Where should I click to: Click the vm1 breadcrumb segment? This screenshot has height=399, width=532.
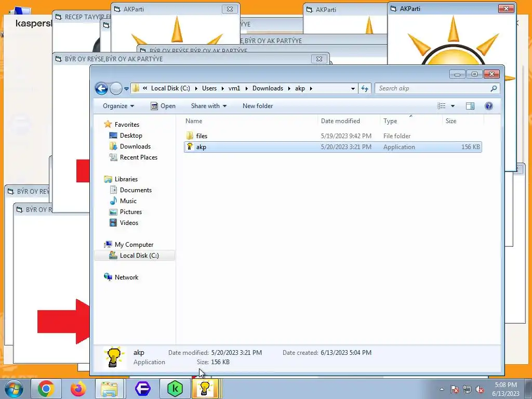point(234,88)
